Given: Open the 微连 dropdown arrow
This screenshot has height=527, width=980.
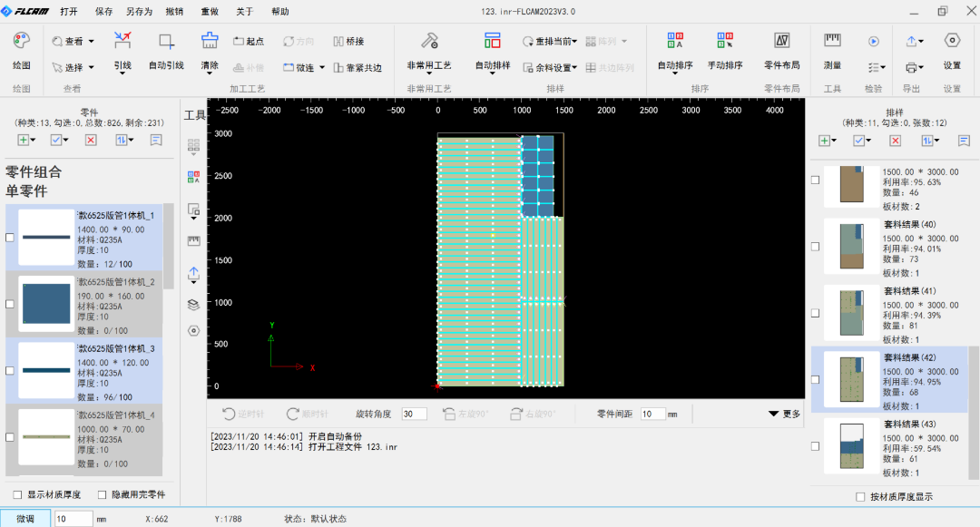Looking at the screenshot, I should point(322,67).
